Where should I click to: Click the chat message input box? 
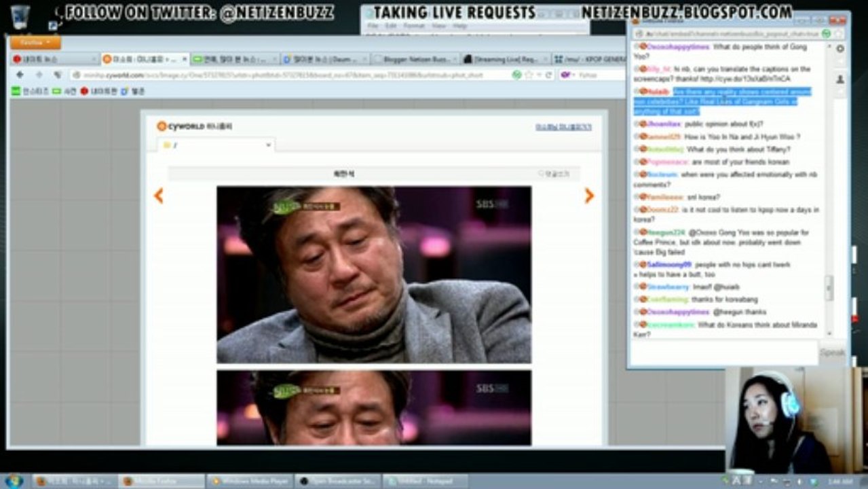[x=724, y=352]
